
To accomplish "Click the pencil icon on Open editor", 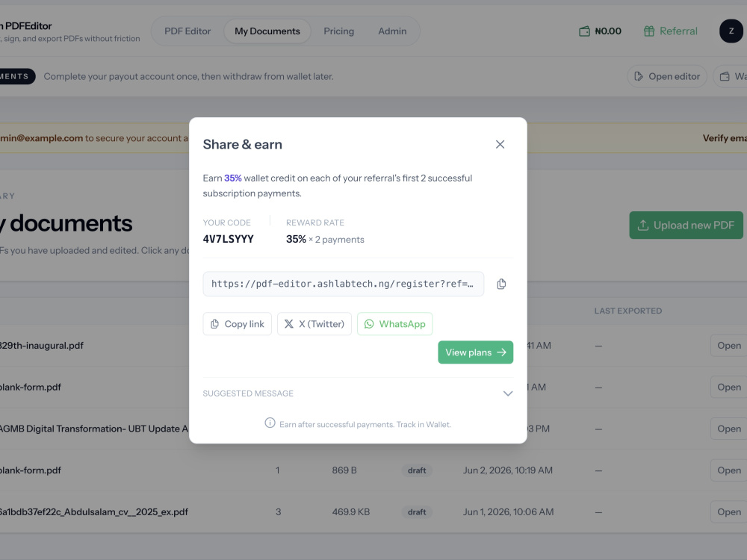I will [639, 76].
